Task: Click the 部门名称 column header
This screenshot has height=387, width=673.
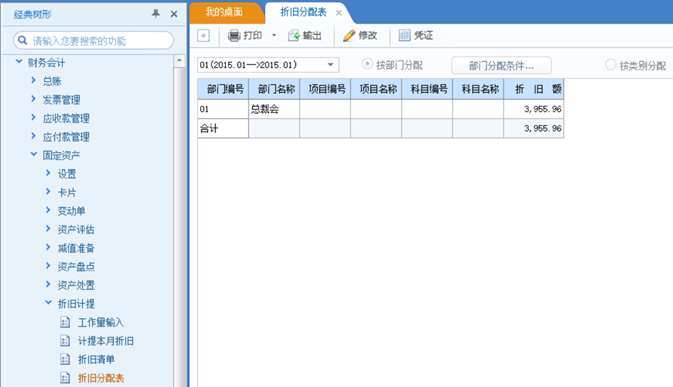Action: pyautogui.click(x=274, y=89)
